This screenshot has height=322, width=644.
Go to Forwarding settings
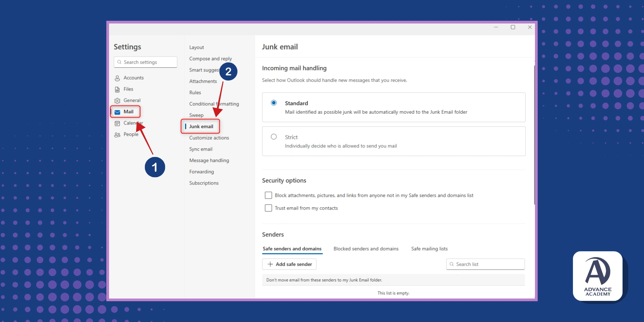201,172
